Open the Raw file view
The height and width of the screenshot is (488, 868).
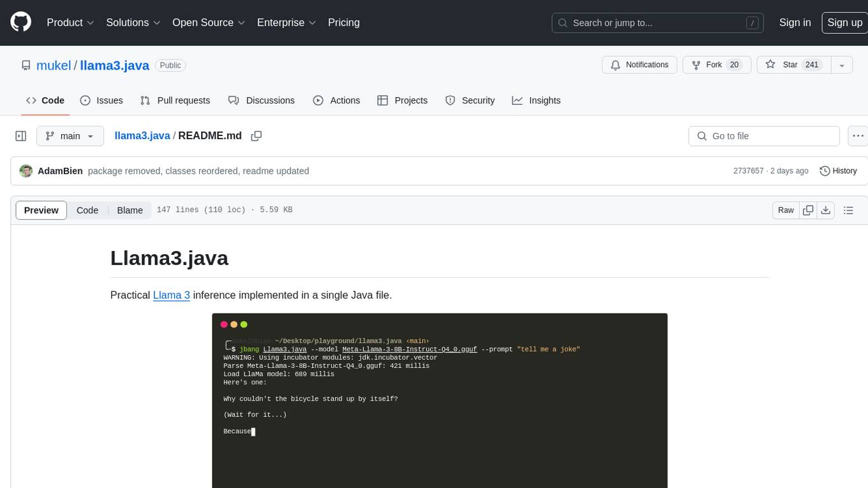[786, 210]
